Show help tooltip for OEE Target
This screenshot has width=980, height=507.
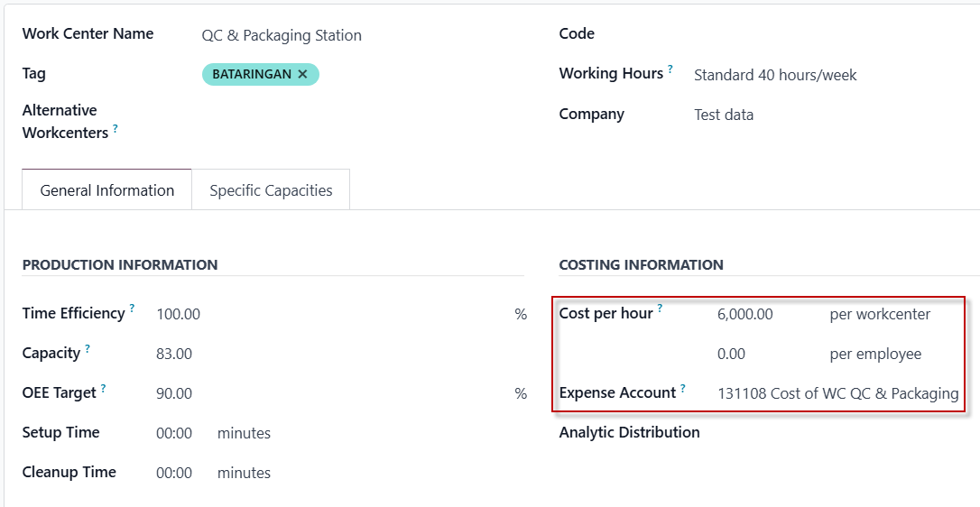[103, 388]
